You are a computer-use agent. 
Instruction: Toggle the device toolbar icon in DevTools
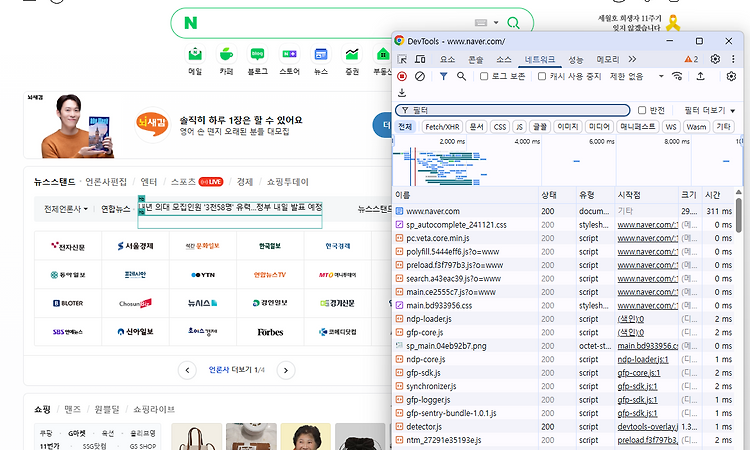(x=420, y=59)
